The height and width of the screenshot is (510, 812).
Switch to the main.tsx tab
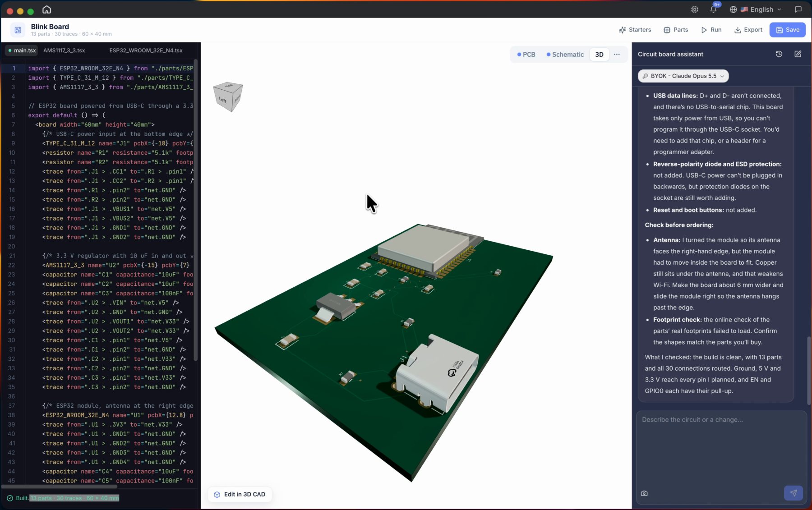pyautogui.click(x=21, y=51)
